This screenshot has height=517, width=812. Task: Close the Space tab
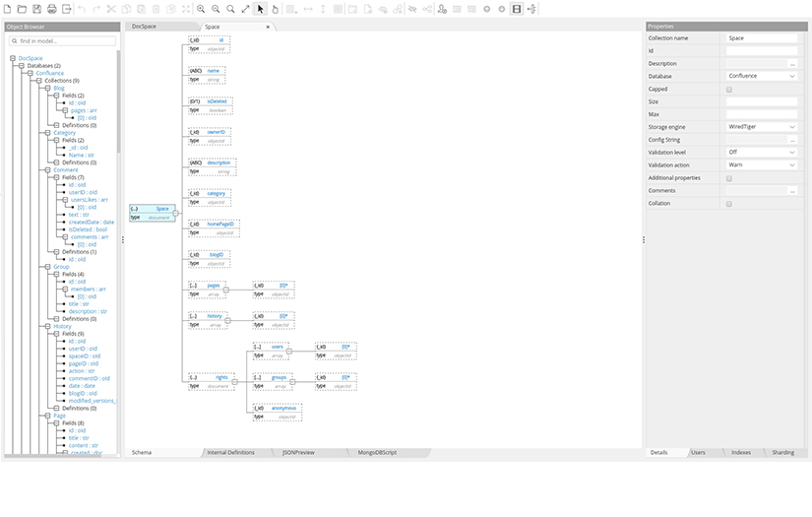268,27
